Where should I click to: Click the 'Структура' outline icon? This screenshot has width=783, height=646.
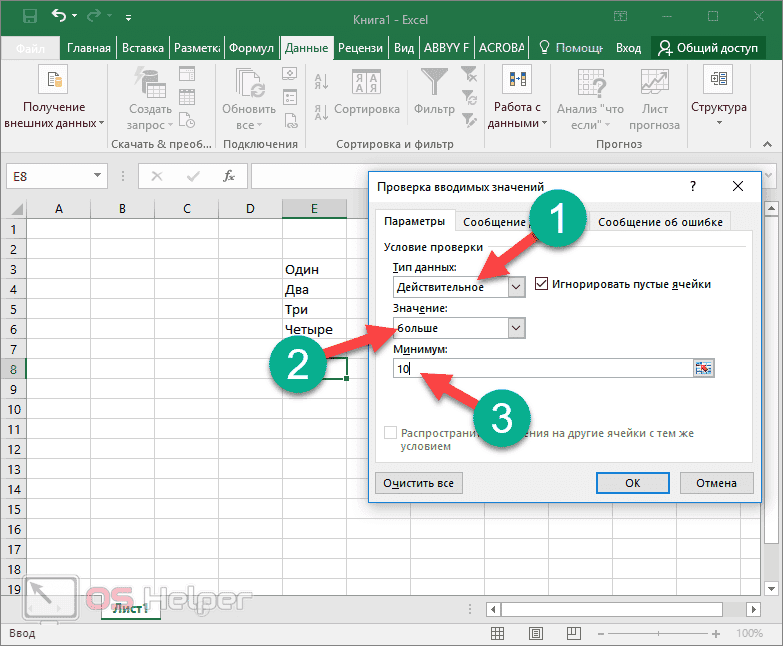point(718,80)
